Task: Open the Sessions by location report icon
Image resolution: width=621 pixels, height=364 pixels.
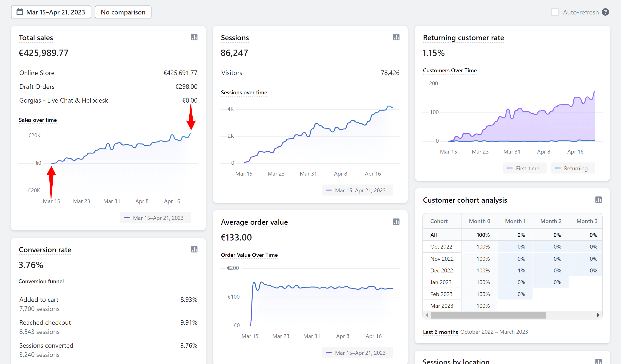Action: pos(598,361)
